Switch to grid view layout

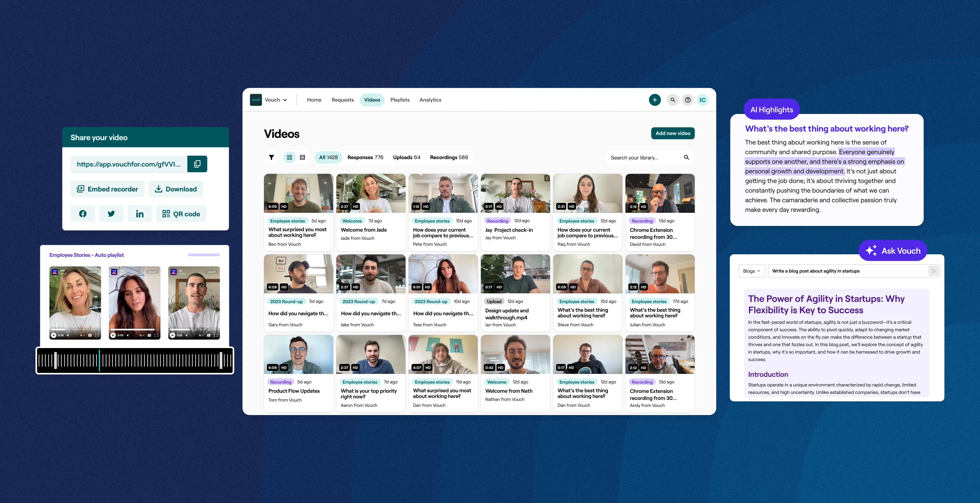[x=289, y=157]
